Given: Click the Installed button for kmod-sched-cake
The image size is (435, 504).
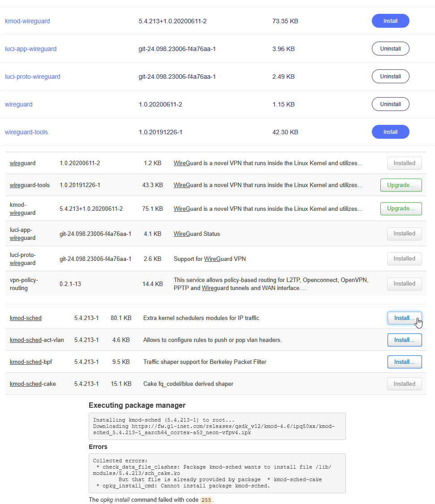Looking at the screenshot, I should [404, 384].
